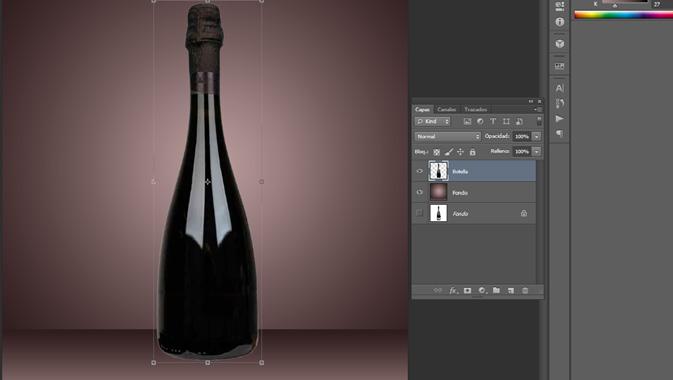
Task: Close the Layers panel group
Action: coord(540,101)
